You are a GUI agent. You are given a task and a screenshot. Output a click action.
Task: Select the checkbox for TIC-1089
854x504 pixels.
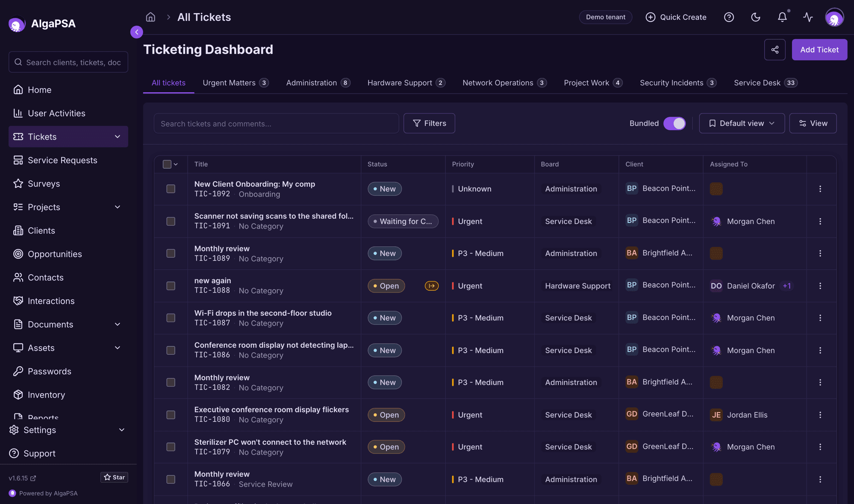click(x=171, y=253)
